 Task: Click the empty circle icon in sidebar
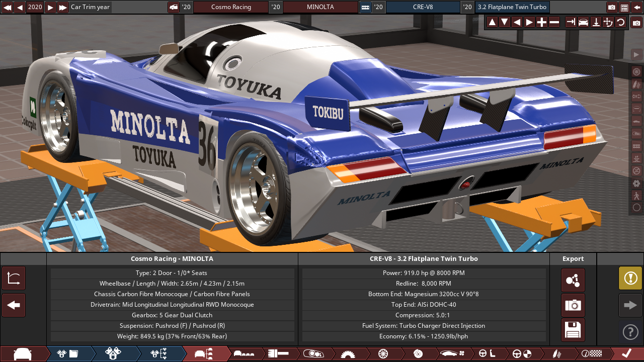click(636, 207)
